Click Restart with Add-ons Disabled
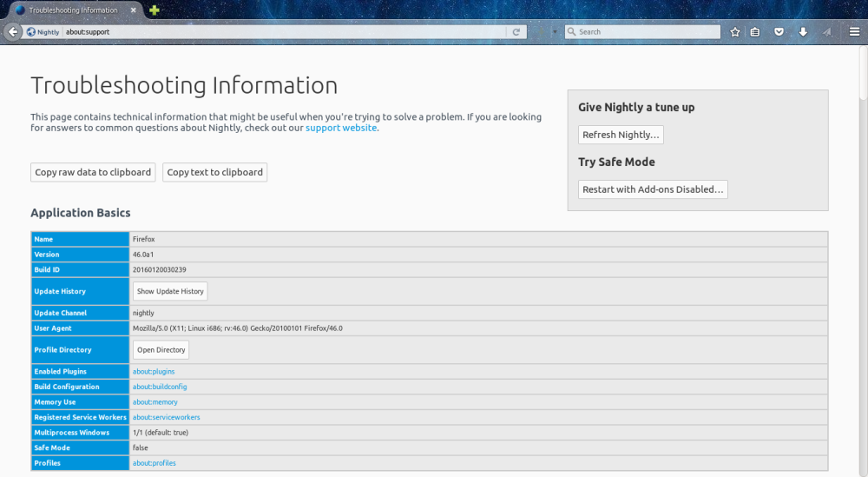The image size is (868, 477). pyautogui.click(x=653, y=189)
